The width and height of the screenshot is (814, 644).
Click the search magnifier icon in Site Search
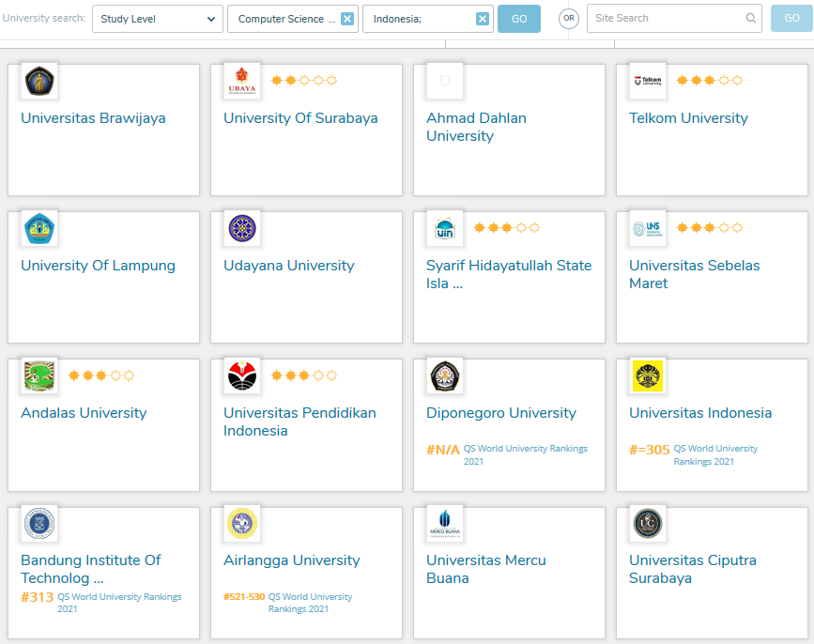pos(750,18)
